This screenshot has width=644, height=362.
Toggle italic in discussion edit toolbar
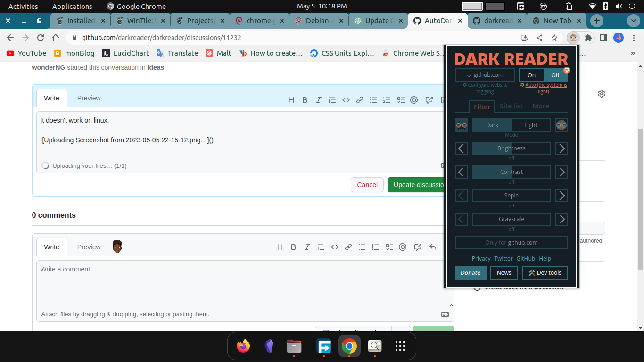tap(319, 100)
